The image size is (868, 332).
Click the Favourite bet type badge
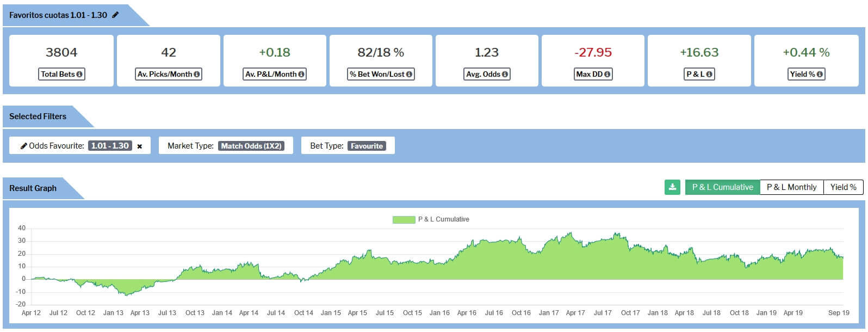[x=367, y=146]
